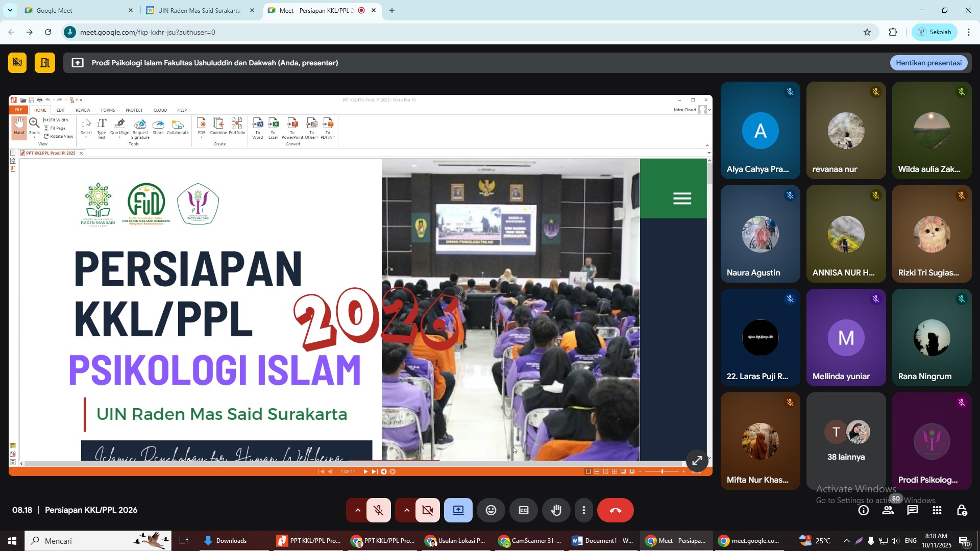
Task: Switch to the Google Meet tab
Action: click(54, 10)
